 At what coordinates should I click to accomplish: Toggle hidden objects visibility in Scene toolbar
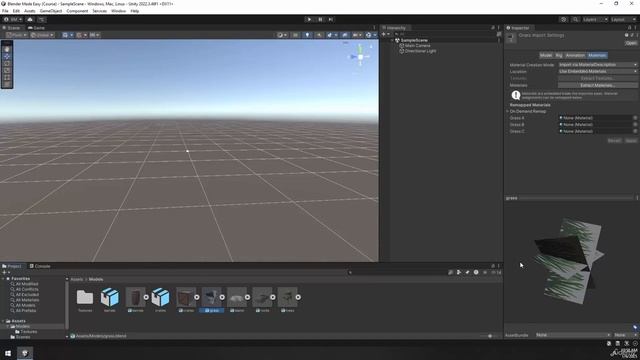coord(345,35)
